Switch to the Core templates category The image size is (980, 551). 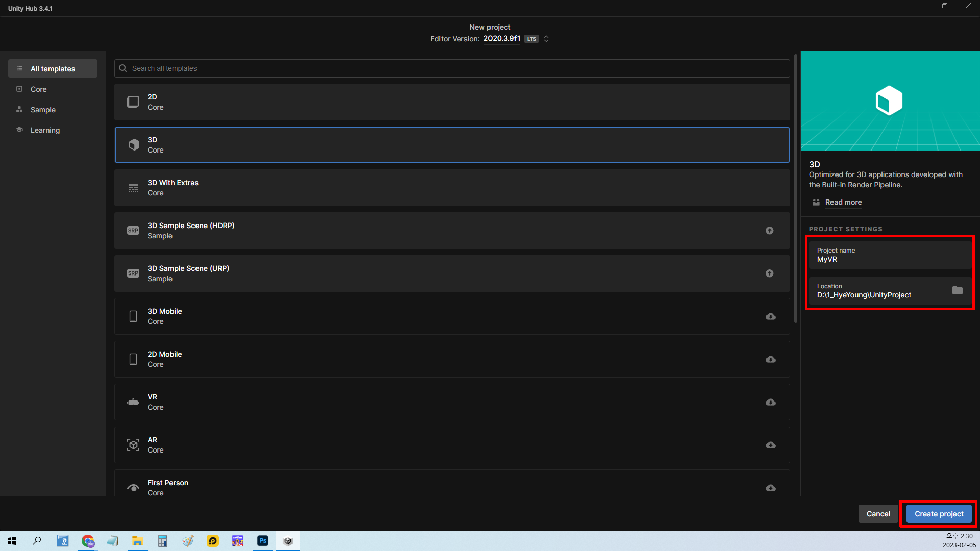click(39, 89)
